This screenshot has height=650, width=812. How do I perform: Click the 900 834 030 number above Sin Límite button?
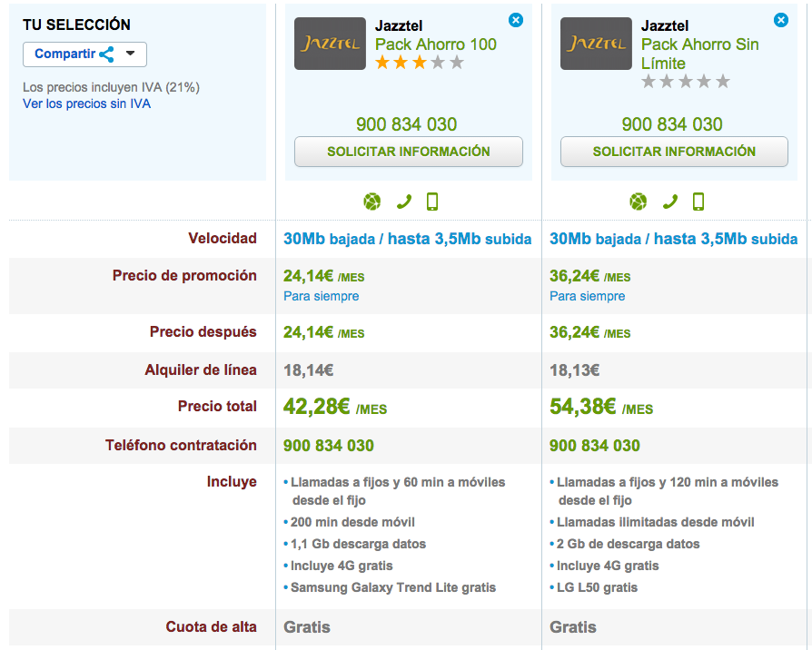pos(672,124)
